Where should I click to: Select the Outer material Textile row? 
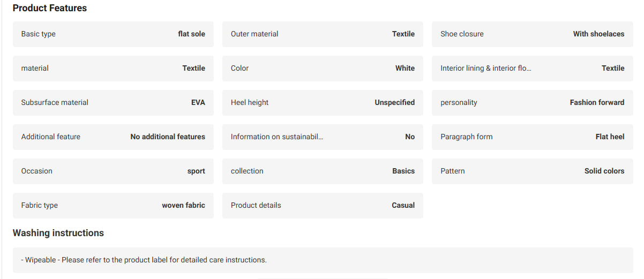pos(323,34)
